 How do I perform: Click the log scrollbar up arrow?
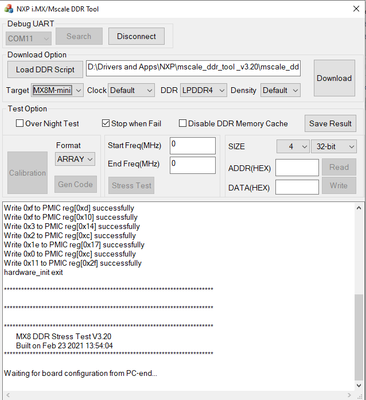(359, 208)
